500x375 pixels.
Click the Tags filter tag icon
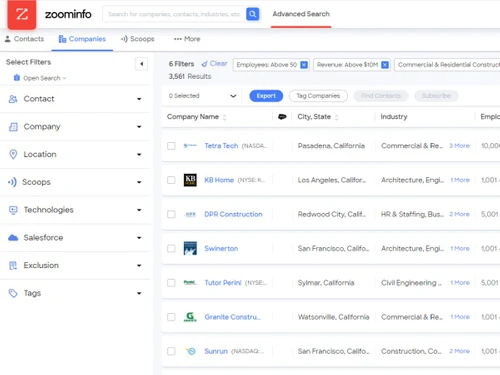(13, 293)
